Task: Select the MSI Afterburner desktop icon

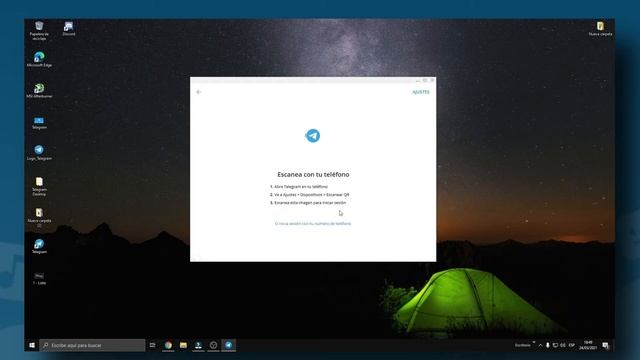Action: point(39,91)
